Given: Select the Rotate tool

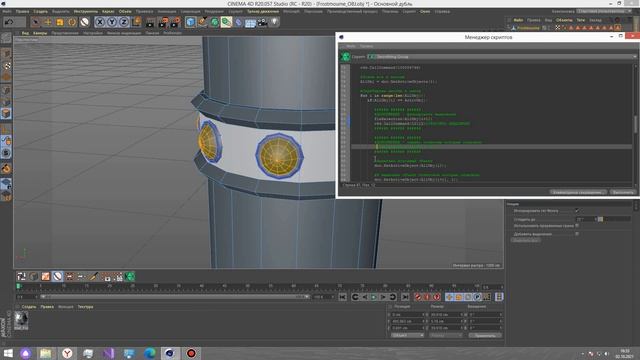Looking at the screenshot, I should [x=72, y=22].
